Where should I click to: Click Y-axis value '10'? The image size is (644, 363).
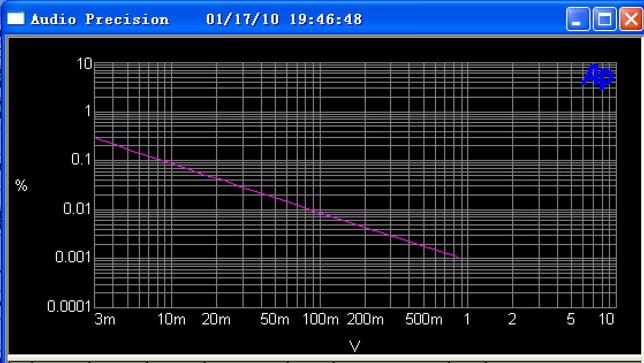pos(84,64)
